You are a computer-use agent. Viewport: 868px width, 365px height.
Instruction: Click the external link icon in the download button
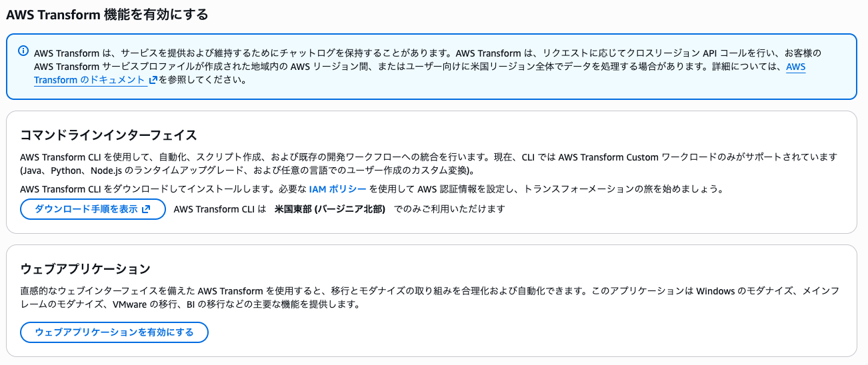click(x=147, y=209)
